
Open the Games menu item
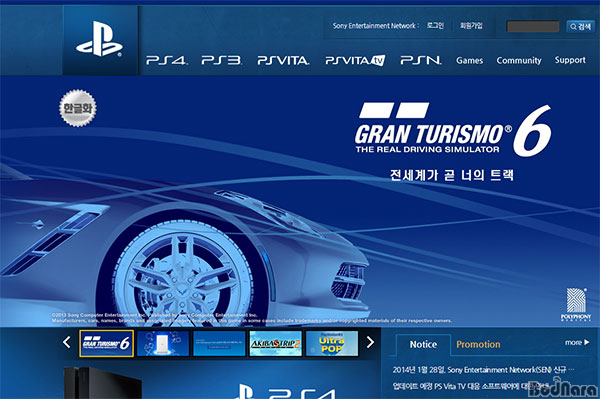[x=470, y=60]
